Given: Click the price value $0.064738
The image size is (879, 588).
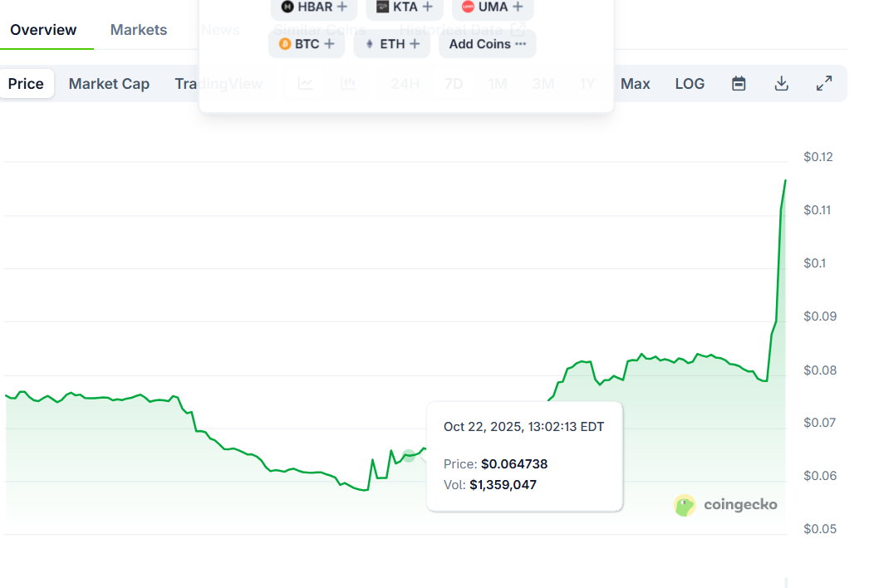Looking at the screenshot, I should 514,464.
